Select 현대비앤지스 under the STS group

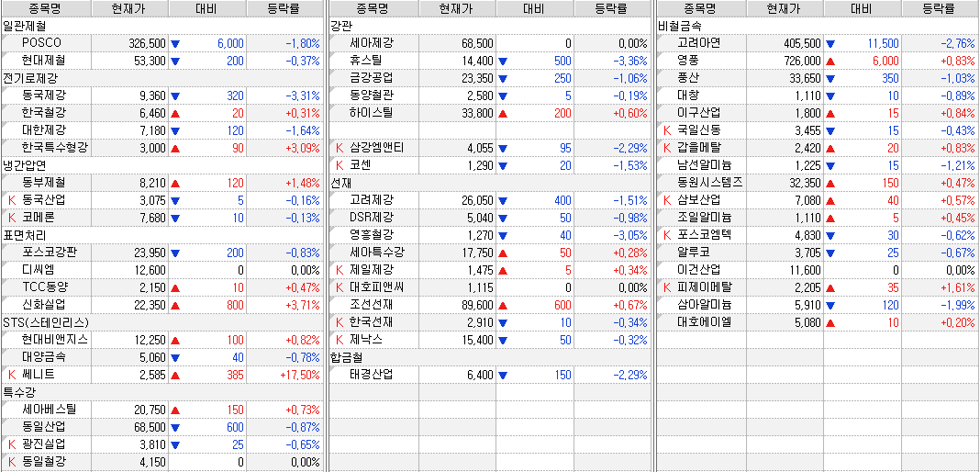click(55, 340)
